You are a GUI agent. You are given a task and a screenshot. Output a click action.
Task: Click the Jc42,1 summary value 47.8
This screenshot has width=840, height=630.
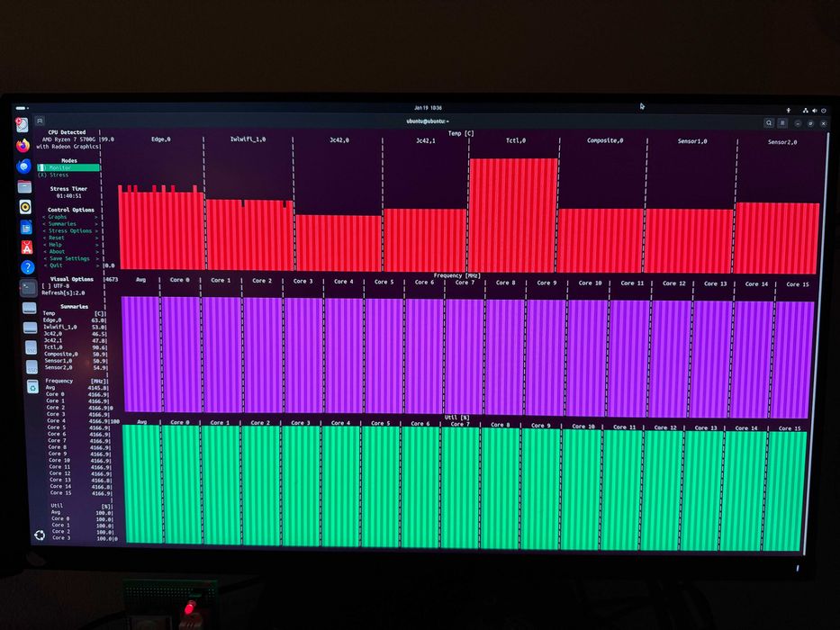click(x=99, y=341)
